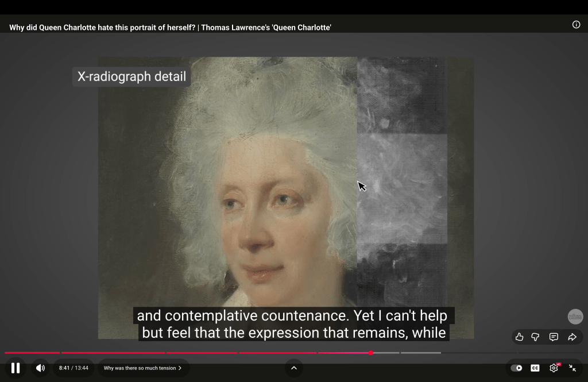Share the video via arrow icon
This screenshot has width=588, height=382.
click(x=572, y=337)
